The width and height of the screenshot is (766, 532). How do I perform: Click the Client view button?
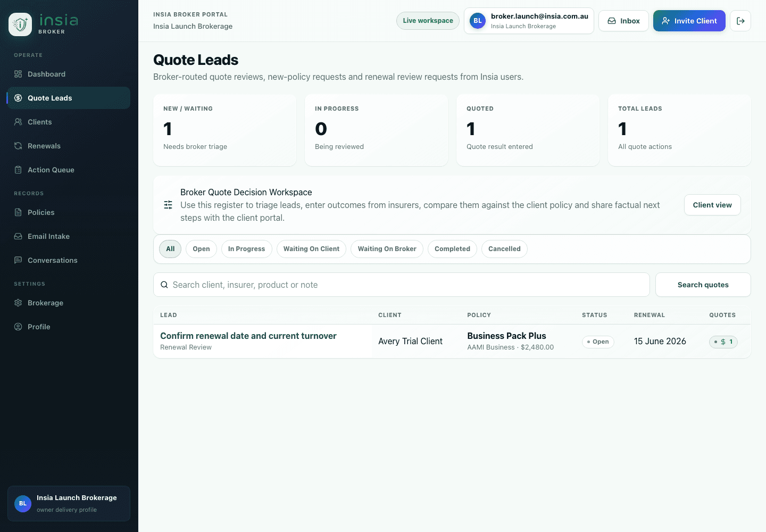[x=712, y=205]
